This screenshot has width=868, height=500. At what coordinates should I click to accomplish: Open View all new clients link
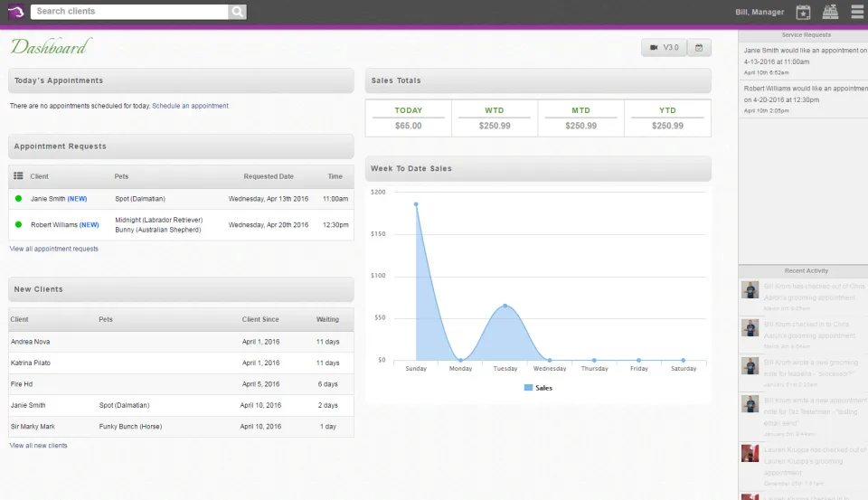click(x=38, y=445)
